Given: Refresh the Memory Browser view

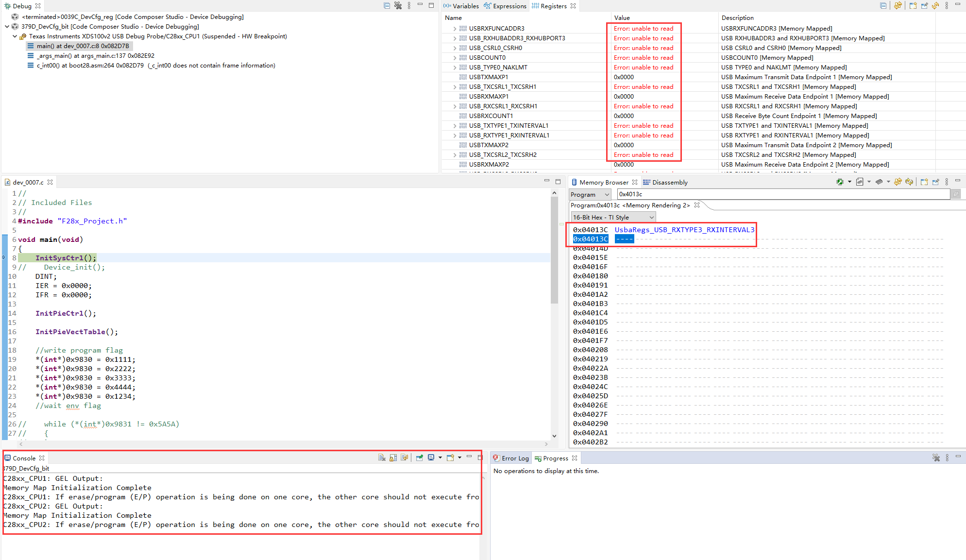Looking at the screenshot, I should 909,182.
